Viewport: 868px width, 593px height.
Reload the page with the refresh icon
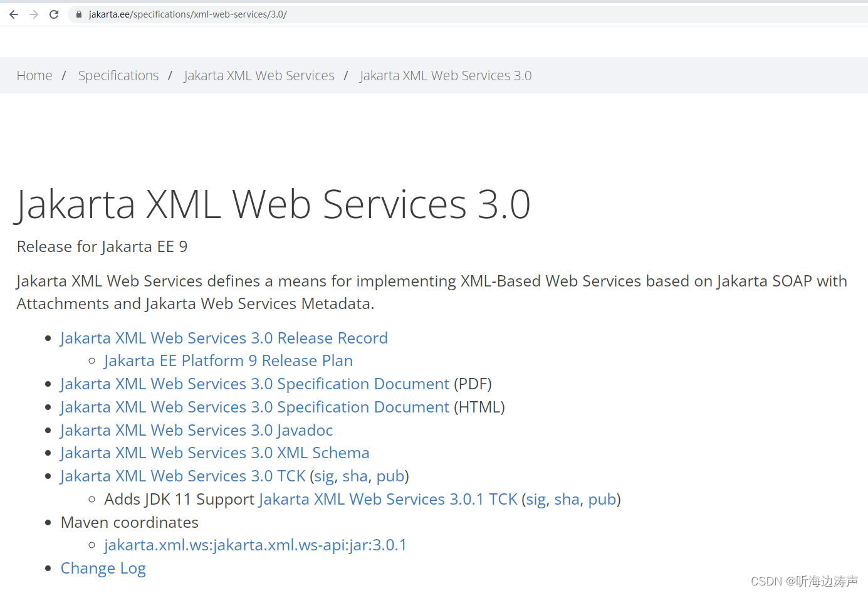tap(54, 14)
